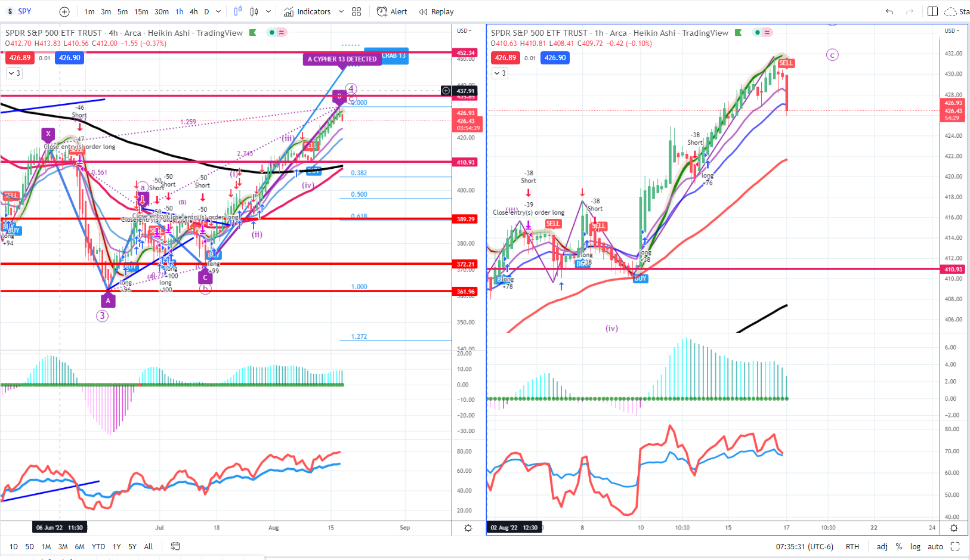Expand the timeframe interval dropdown
The width and height of the screenshot is (970, 560).
pyautogui.click(x=218, y=11)
